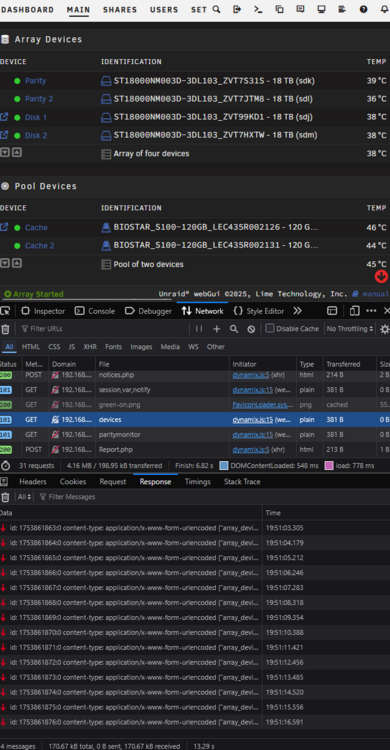Open the Disk 2 browse icon

pyautogui.click(x=4, y=135)
